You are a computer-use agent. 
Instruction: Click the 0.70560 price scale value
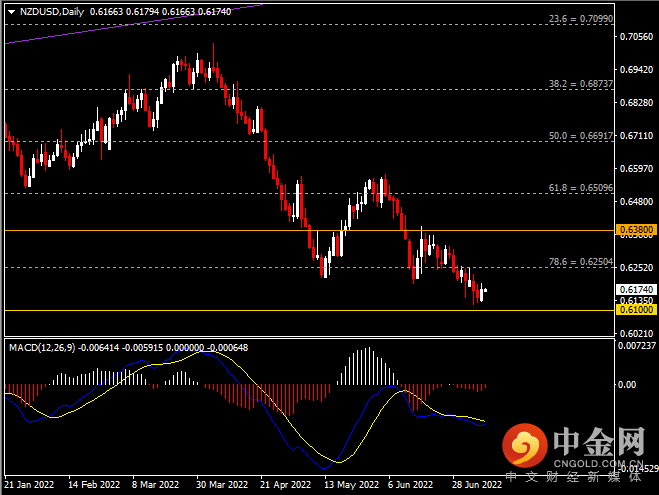click(x=636, y=37)
